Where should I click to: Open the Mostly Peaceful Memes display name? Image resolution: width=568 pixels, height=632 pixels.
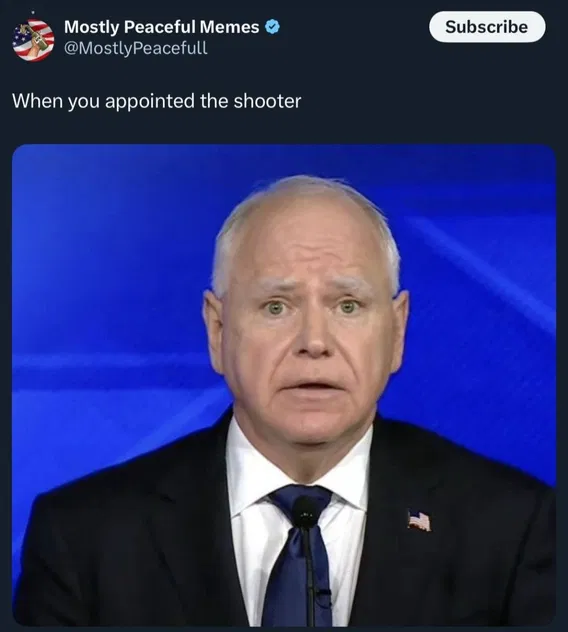click(161, 27)
